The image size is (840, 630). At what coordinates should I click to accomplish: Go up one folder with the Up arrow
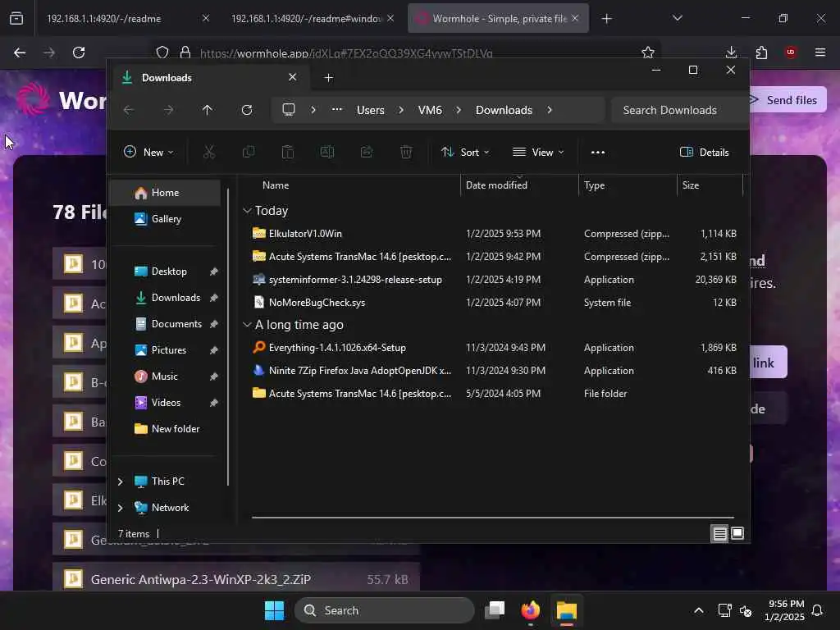208,110
